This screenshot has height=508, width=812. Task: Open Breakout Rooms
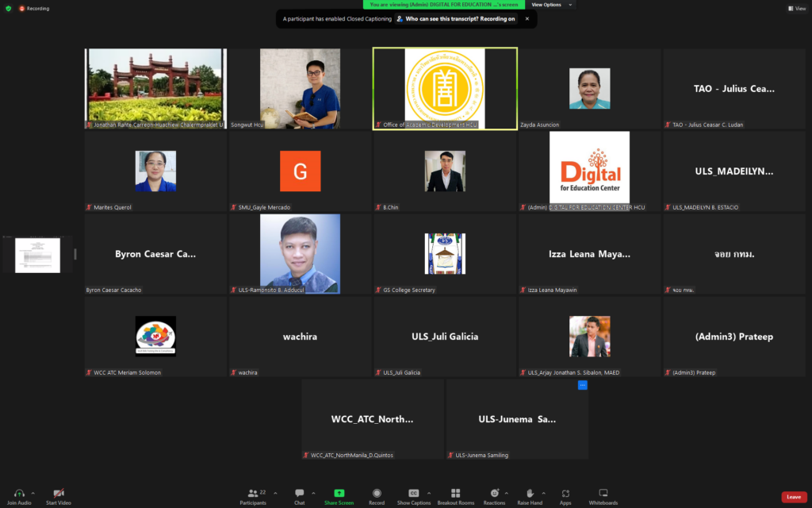(x=455, y=493)
